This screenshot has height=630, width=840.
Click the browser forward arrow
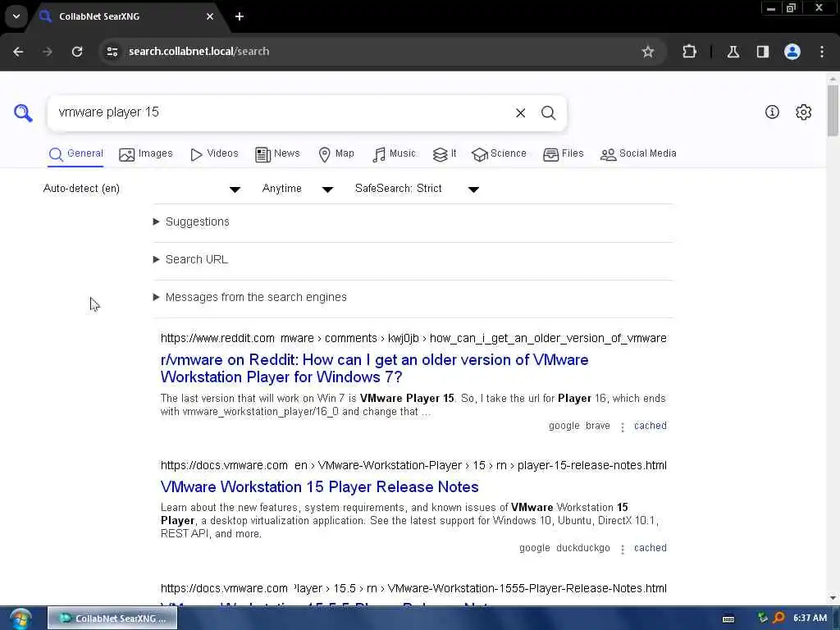(x=47, y=52)
